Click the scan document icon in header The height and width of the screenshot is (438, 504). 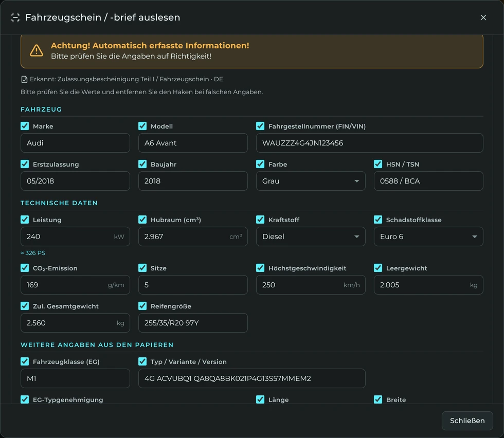click(15, 17)
